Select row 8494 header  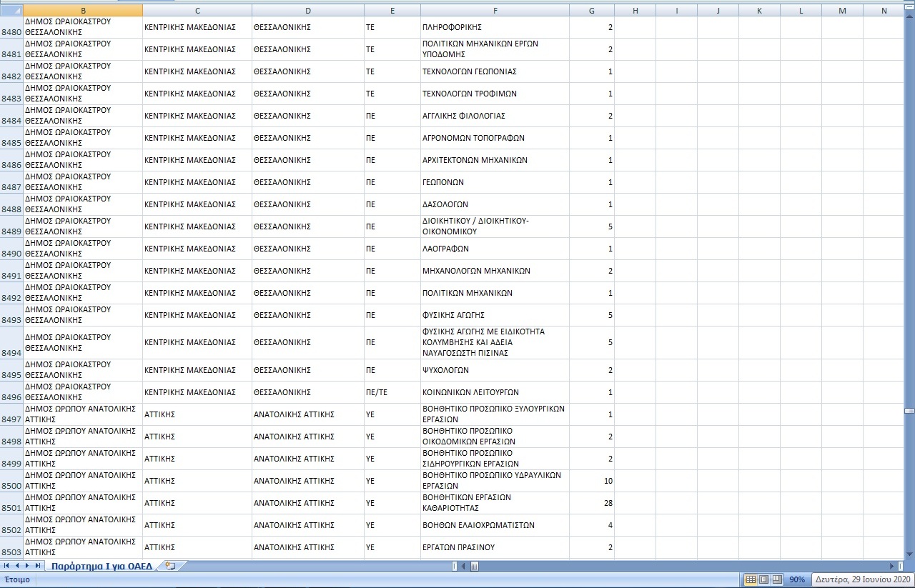[x=11, y=343]
